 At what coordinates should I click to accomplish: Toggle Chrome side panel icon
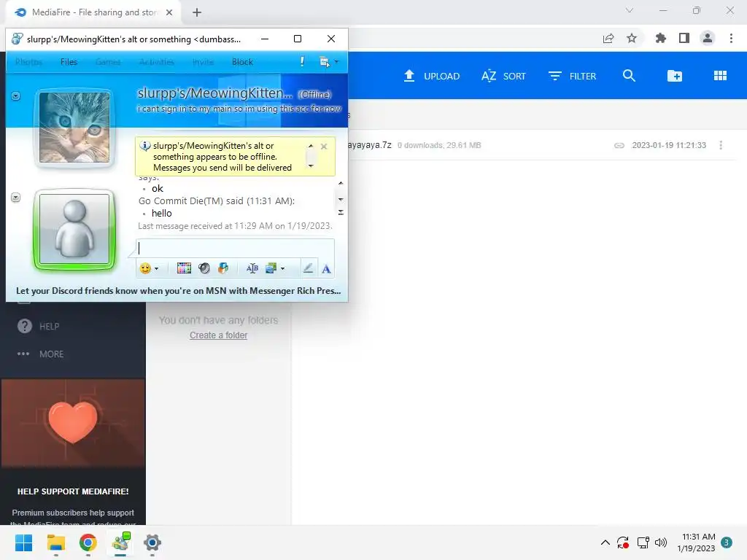[684, 38]
